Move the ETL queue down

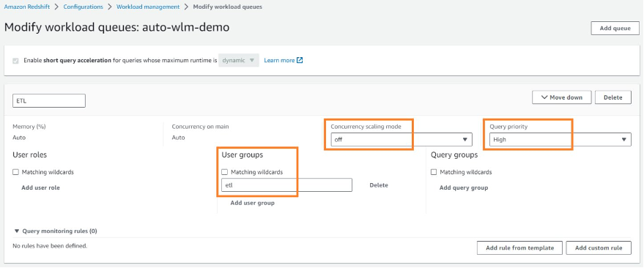(561, 97)
